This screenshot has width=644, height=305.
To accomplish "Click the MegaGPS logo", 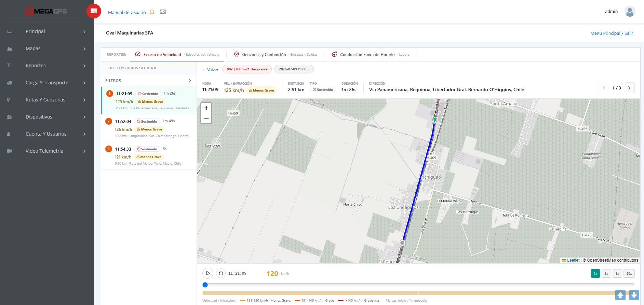I will click(46, 11).
